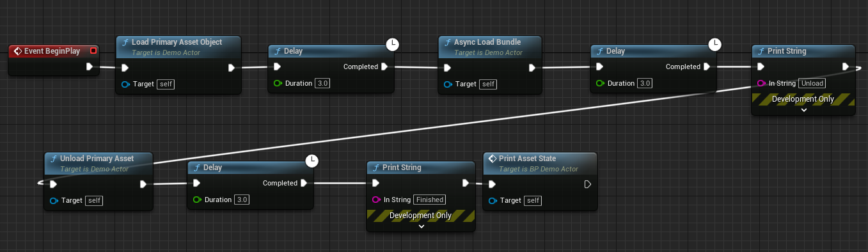Click Unload Primary Asset output exec pin

pyautogui.click(x=143, y=184)
